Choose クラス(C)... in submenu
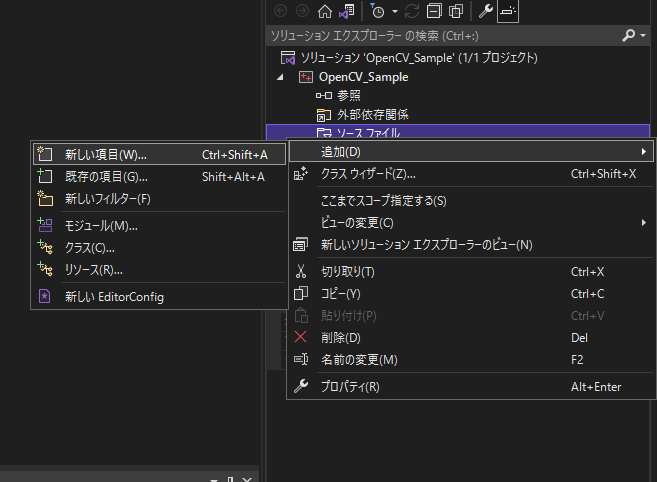The height and width of the screenshot is (482, 657). (x=159, y=248)
